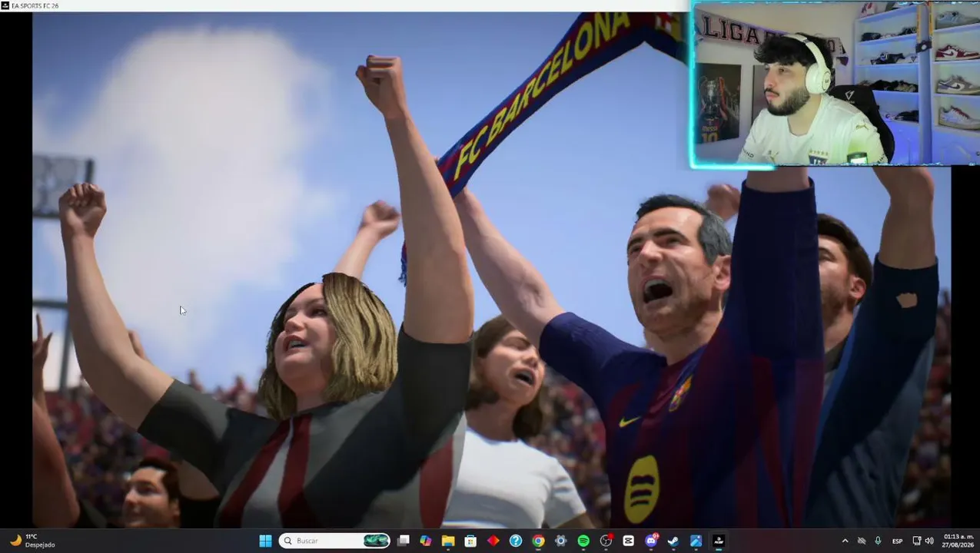Open Steam from the taskbar
This screenshot has width=980, height=553.
pos(673,541)
